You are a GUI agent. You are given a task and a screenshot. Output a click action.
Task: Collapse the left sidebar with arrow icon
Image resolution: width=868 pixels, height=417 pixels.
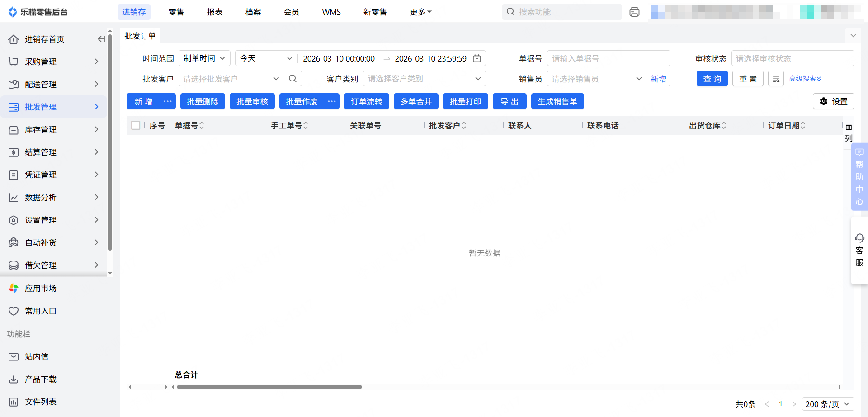tap(101, 39)
